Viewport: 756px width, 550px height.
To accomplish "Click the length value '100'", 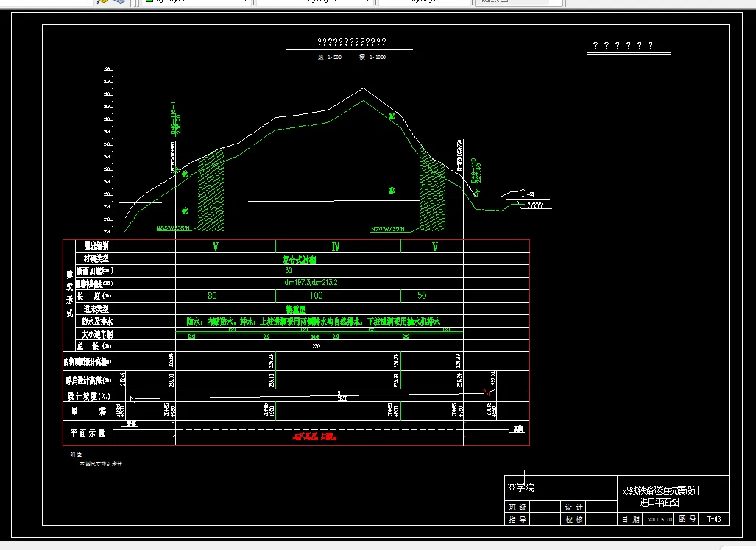I will point(317,296).
